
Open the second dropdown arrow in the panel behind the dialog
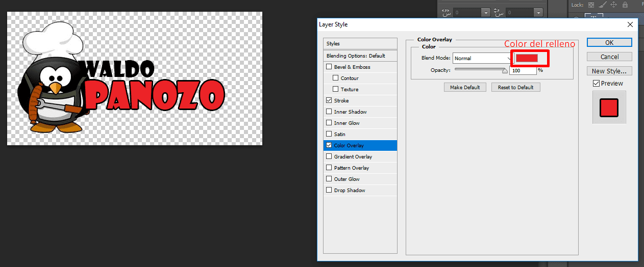[538, 12]
